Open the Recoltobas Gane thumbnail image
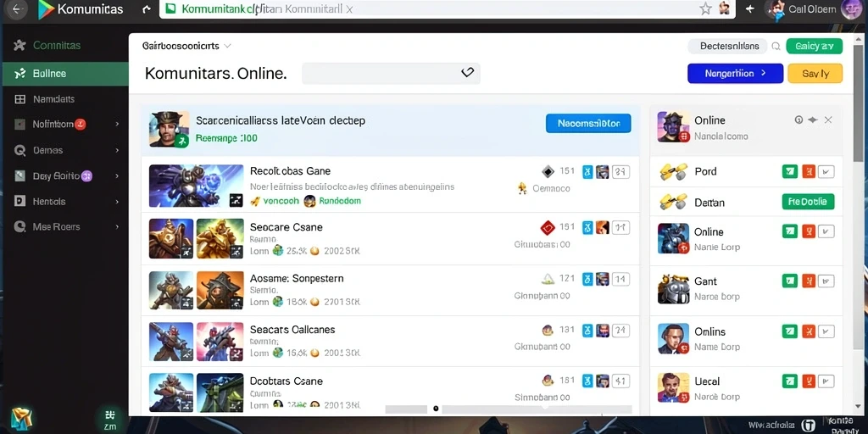The image size is (868, 434). (196, 186)
